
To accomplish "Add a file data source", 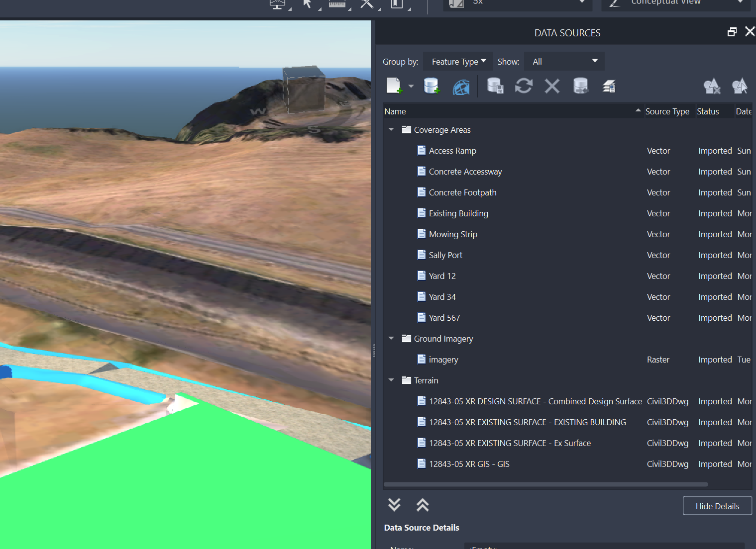I will [x=394, y=86].
